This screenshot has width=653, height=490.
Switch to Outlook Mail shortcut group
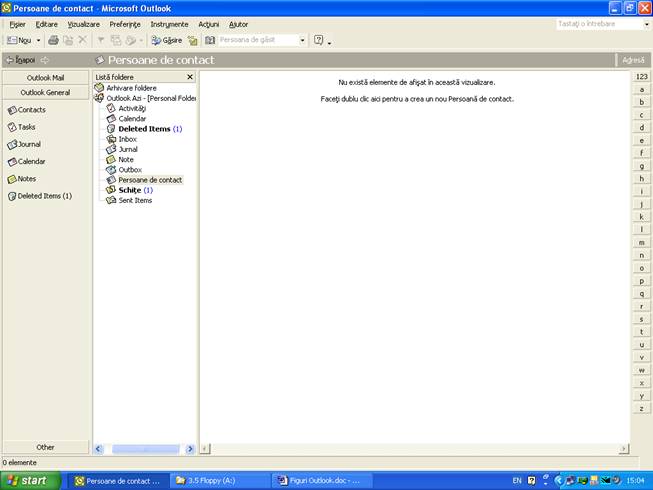coord(45,78)
